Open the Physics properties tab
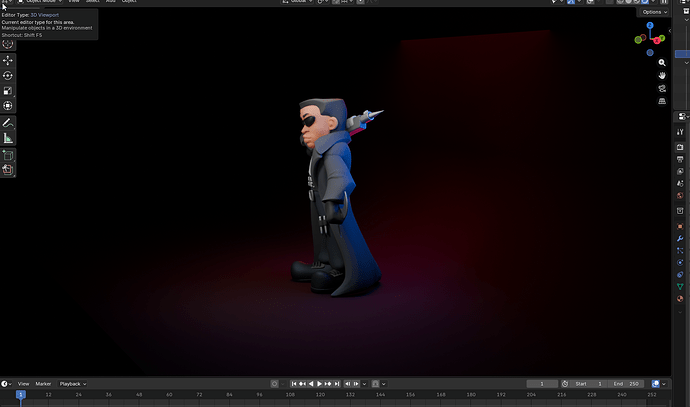The width and height of the screenshot is (690, 407). tap(680, 263)
